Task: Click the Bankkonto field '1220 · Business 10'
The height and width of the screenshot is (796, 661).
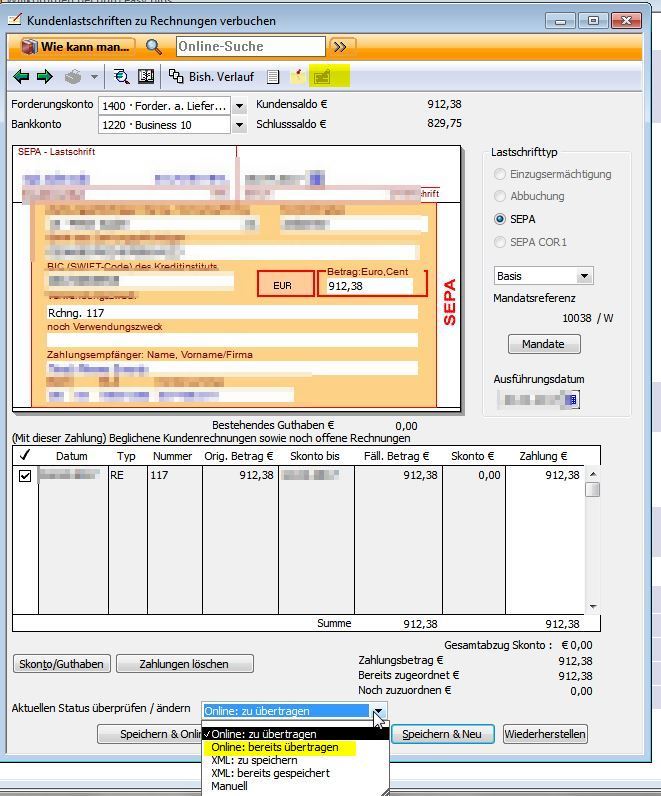Action: pos(164,125)
